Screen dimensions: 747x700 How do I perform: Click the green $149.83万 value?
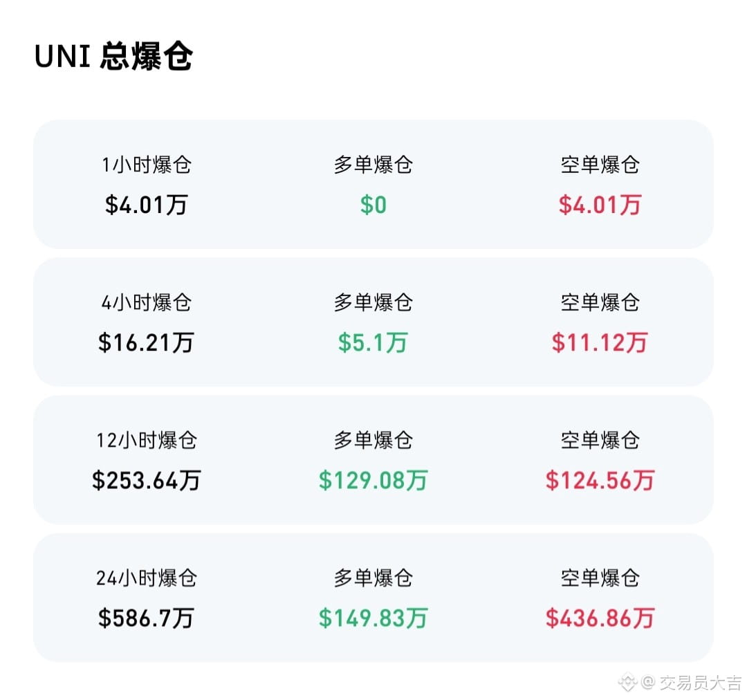373,618
